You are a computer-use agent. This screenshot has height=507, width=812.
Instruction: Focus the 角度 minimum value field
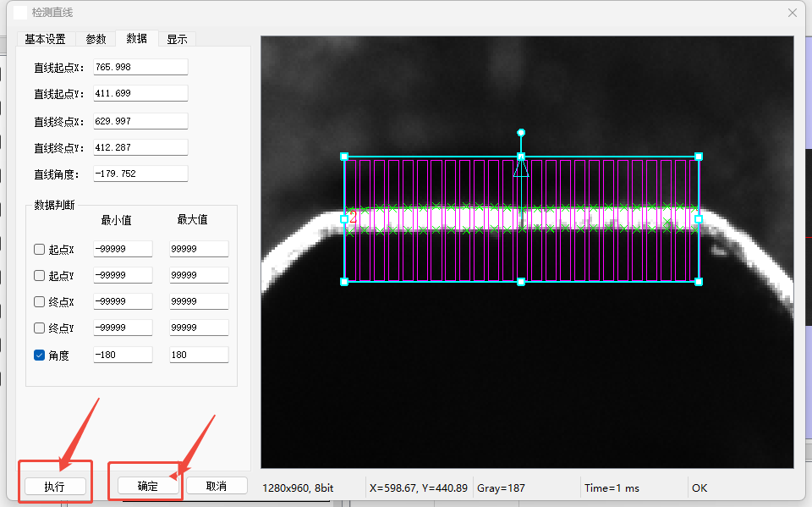[123, 355]
